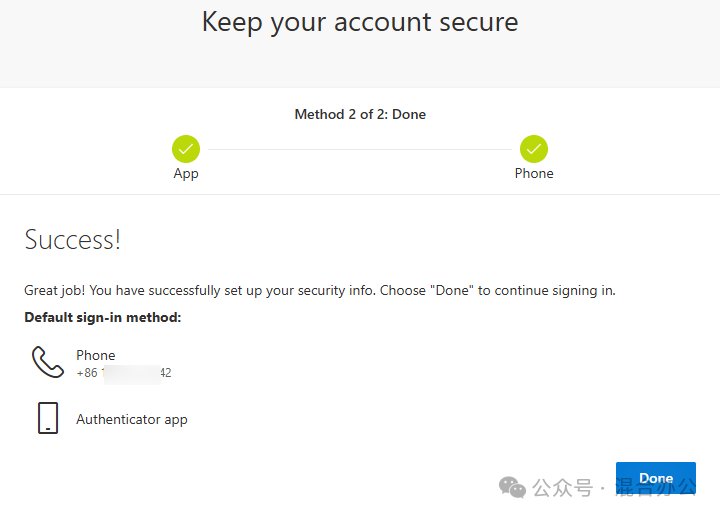The image size is (720, 517).
Task: Click the green Phone checkmark icon
Action: (534, 149)
